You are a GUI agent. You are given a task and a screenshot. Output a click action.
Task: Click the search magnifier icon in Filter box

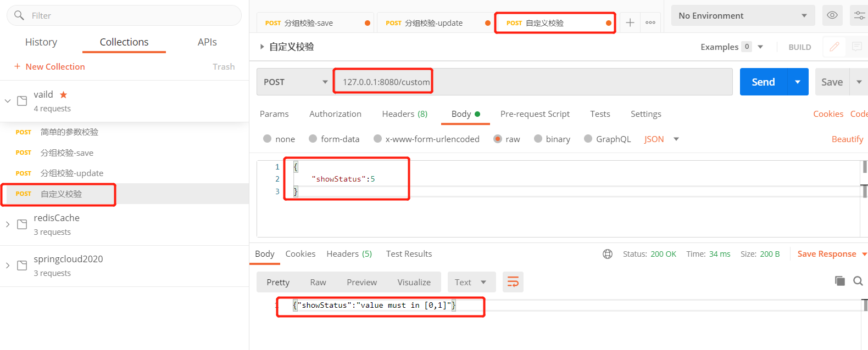[x=19, y=15]
